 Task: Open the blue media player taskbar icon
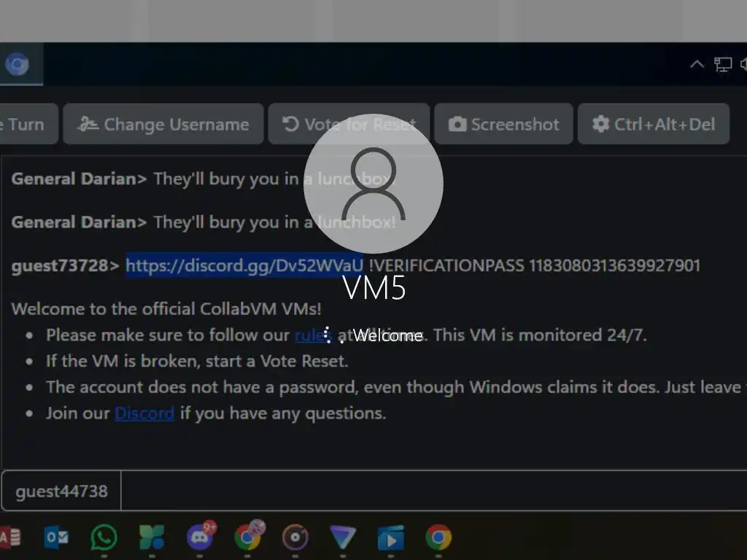[x=391, y=537]
